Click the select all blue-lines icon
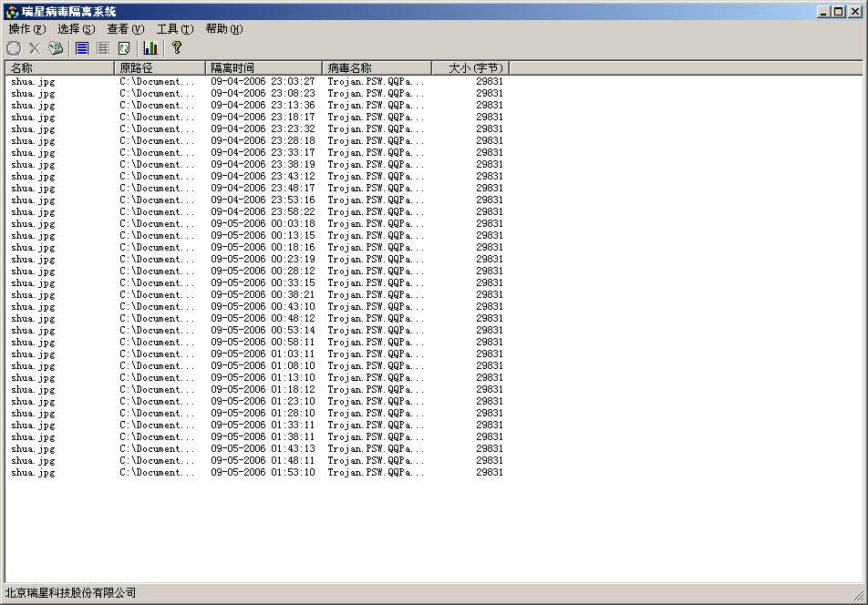Viewport: 868px width, 605px height. pos(82,48)
